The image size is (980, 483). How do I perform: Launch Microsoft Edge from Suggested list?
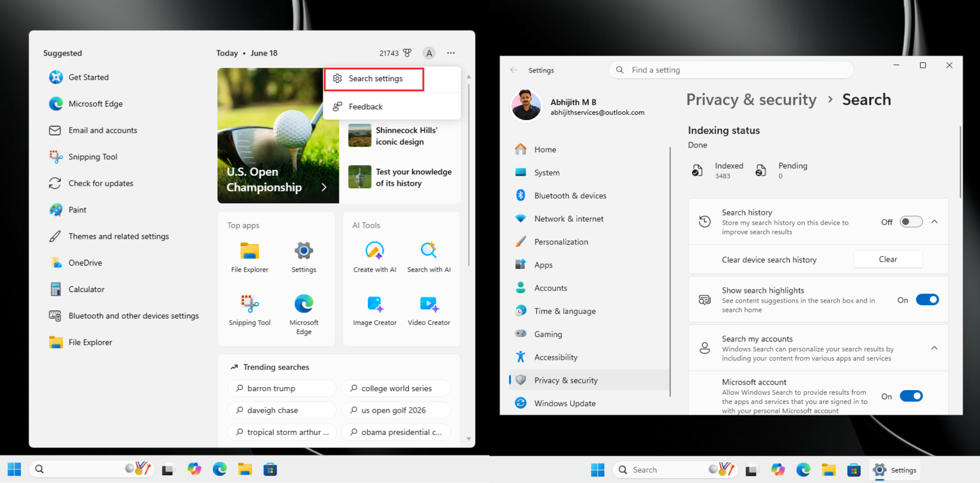86,104
